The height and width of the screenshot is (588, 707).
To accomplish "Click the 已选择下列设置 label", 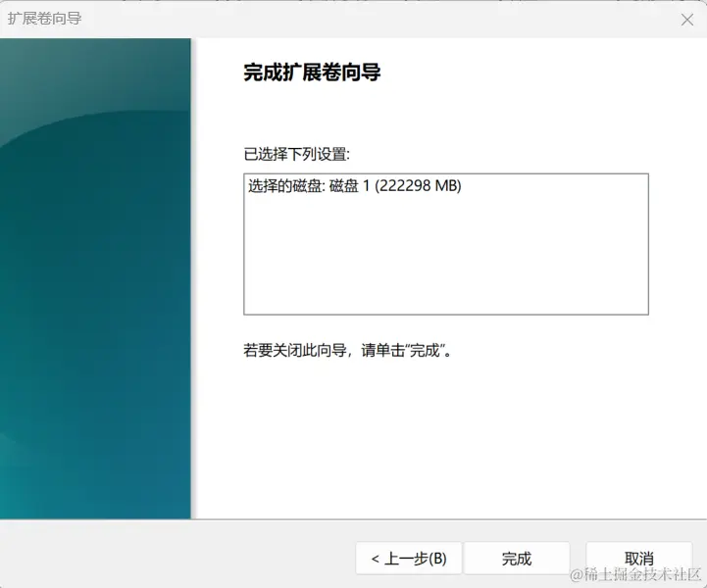I will [297, 154].
